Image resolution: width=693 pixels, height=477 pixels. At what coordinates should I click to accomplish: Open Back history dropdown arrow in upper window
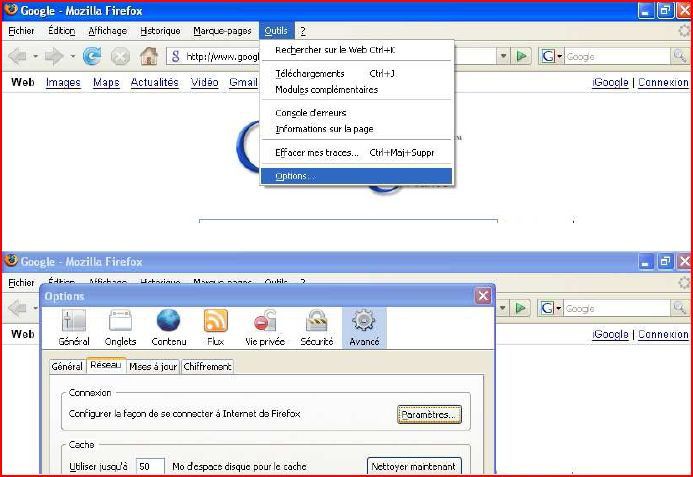point(35,57)
